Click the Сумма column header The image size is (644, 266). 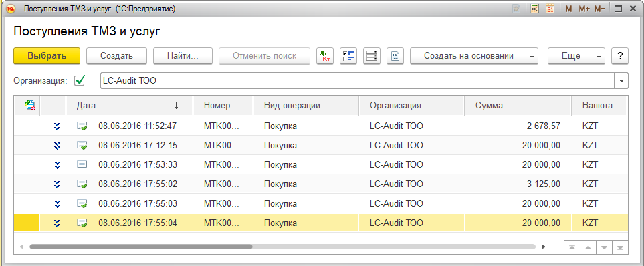pyautogui.click(x=518, y=106)
